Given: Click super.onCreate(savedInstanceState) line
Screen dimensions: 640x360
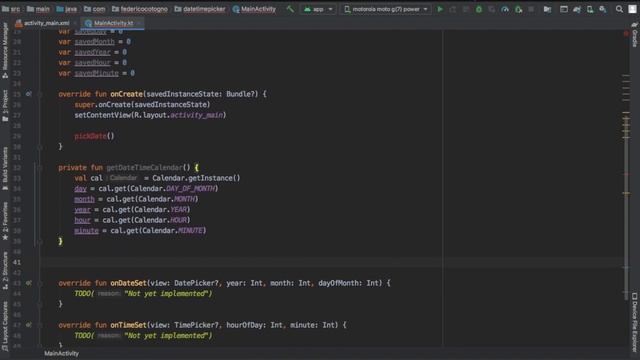Looking at the screenshot, I should [142, 104].
